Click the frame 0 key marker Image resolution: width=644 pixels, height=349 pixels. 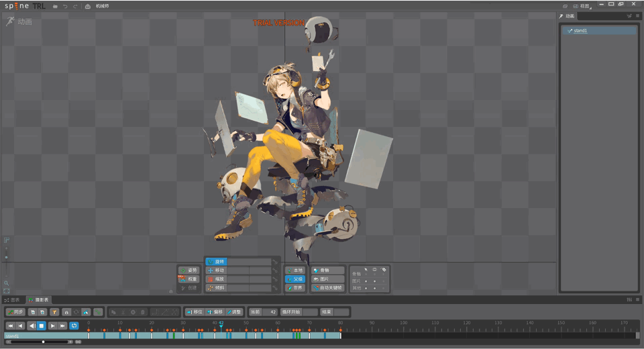89,330
